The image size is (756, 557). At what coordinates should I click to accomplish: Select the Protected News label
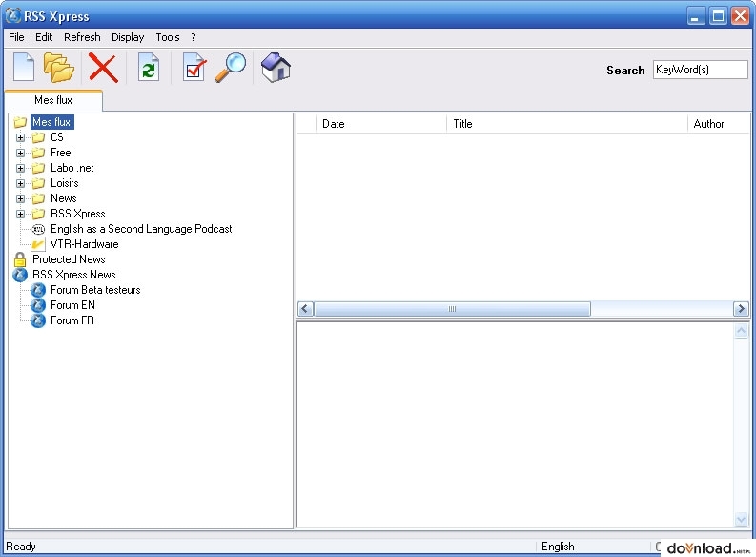(x=69, y=259)
